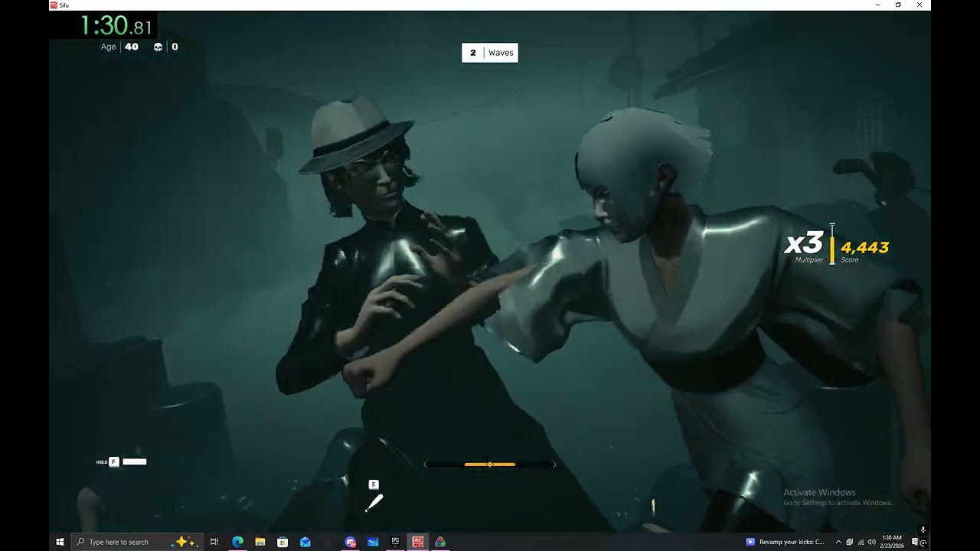Launch Microsoft Edge from the taskbar
Viewport: 980px width, 551px height.
coord(237,542)
